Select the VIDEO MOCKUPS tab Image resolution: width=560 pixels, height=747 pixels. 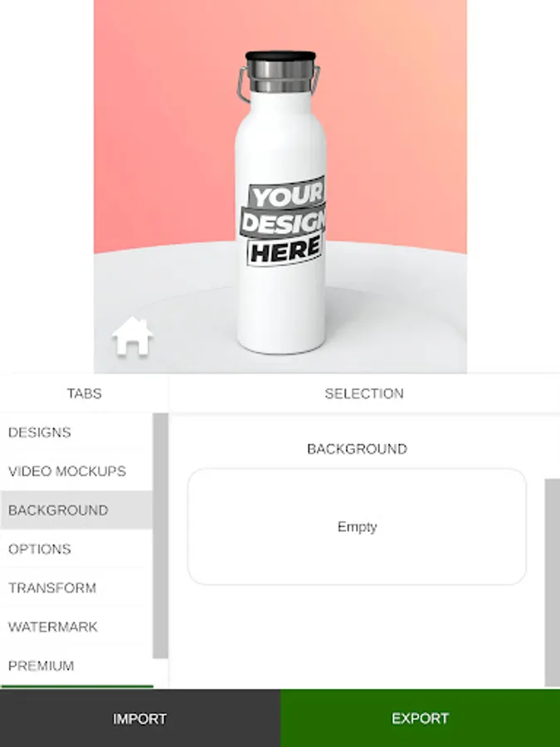(76, 471)
